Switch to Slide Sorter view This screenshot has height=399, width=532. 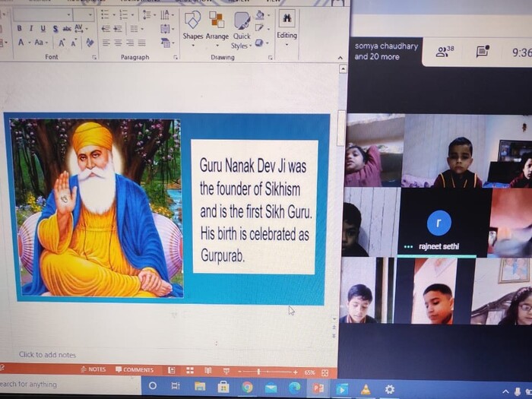click(190, 370)
